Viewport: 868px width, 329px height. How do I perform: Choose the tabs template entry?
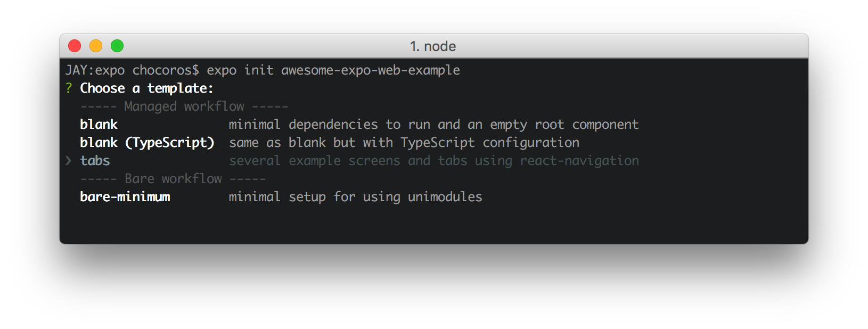tap(95, 161)
